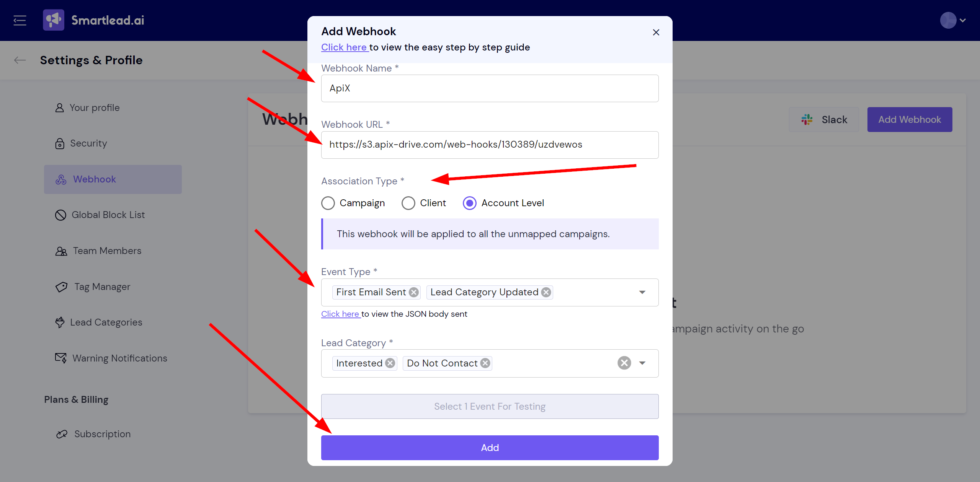The image size is (980, 482).
Task: Select the Campaign radio button
Action: pyautogui.click(x=328, y=203)
